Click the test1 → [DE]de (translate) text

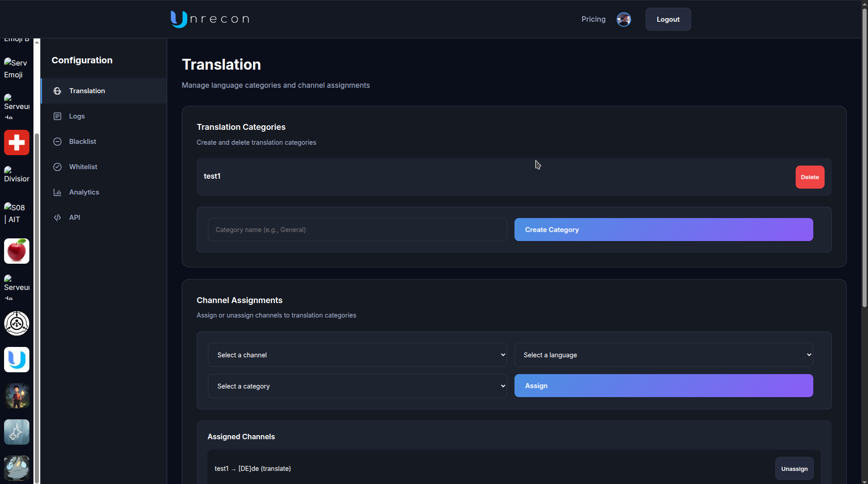[x=253, y=469]
